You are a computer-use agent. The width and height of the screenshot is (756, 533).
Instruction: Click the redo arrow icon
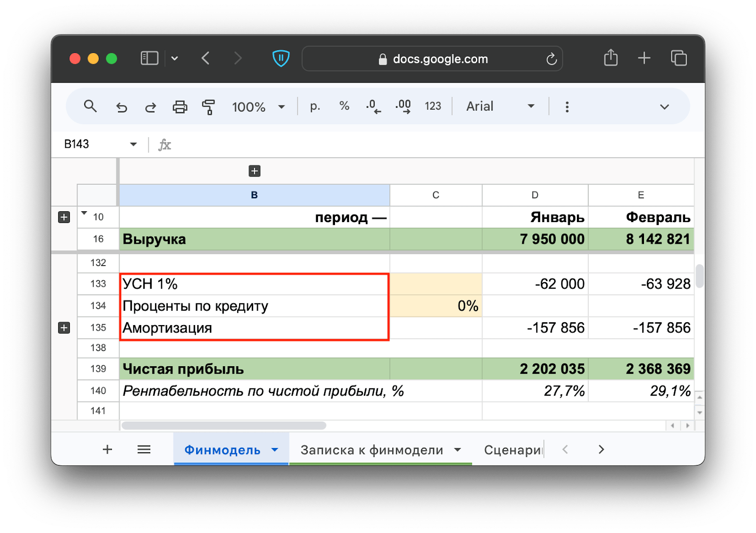click(150, 107)
